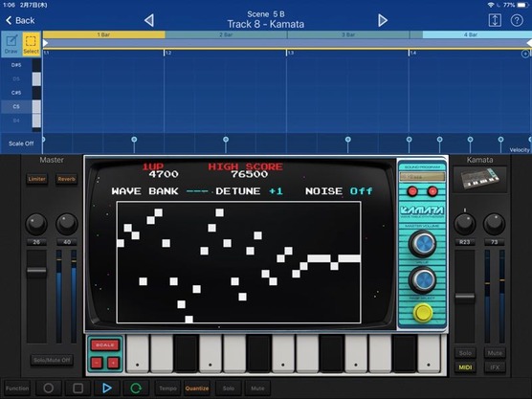The image size is (532, 399).
Task: Open the SCALE button on the keyboard
Action: coord(104,345)
